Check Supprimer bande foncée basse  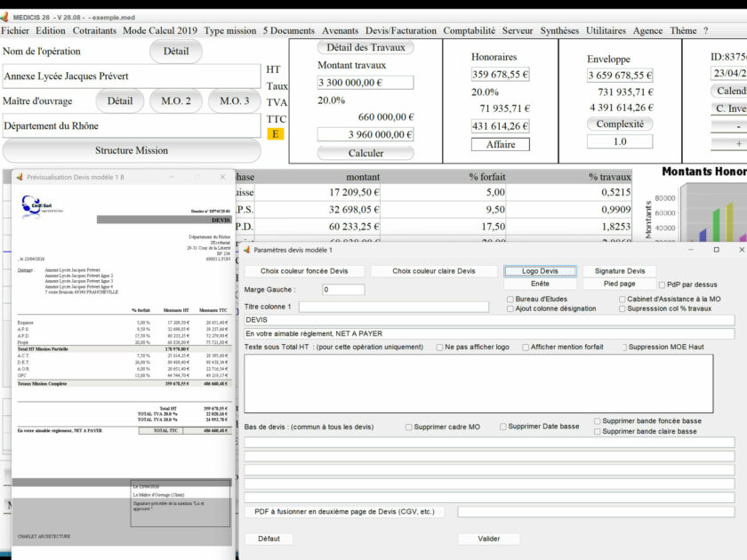(x=597, y=421)
